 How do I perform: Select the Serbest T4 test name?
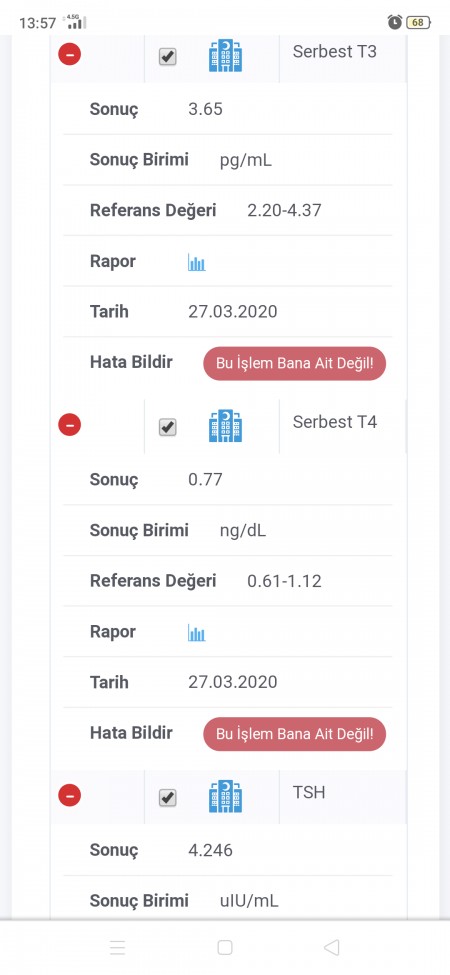click(334, 422)
